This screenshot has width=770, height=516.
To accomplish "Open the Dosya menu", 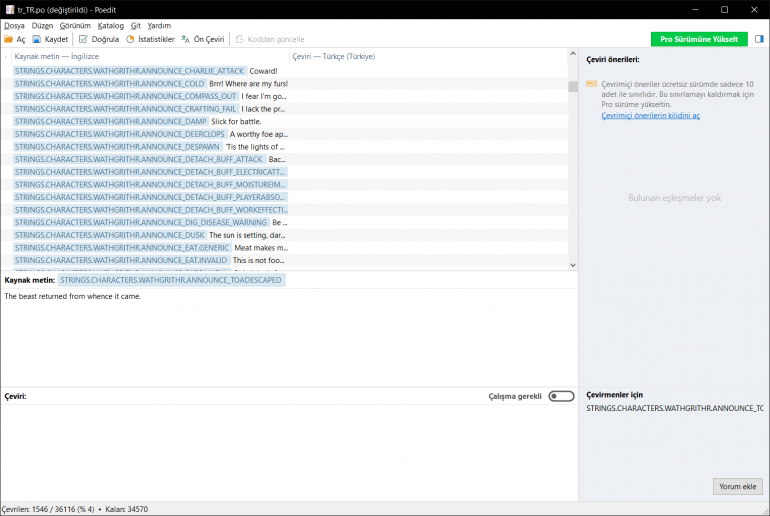I will click(x=14, y=25).
